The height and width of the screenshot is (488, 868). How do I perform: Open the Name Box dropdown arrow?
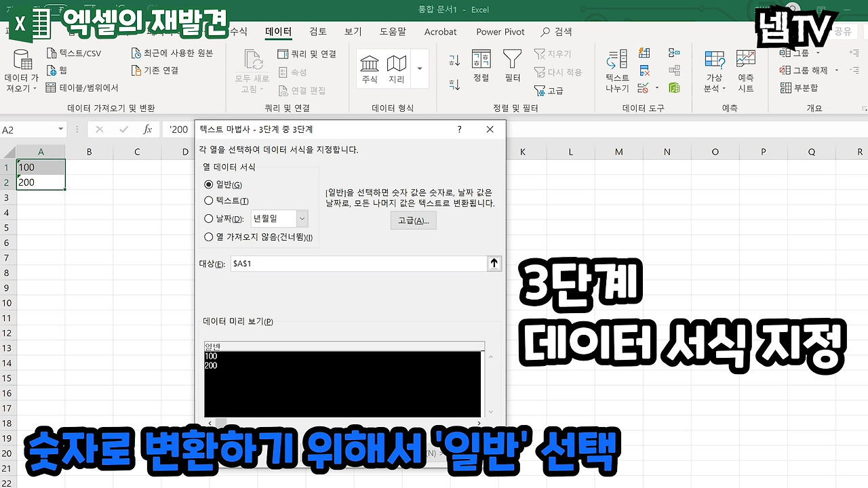(61, 129)
